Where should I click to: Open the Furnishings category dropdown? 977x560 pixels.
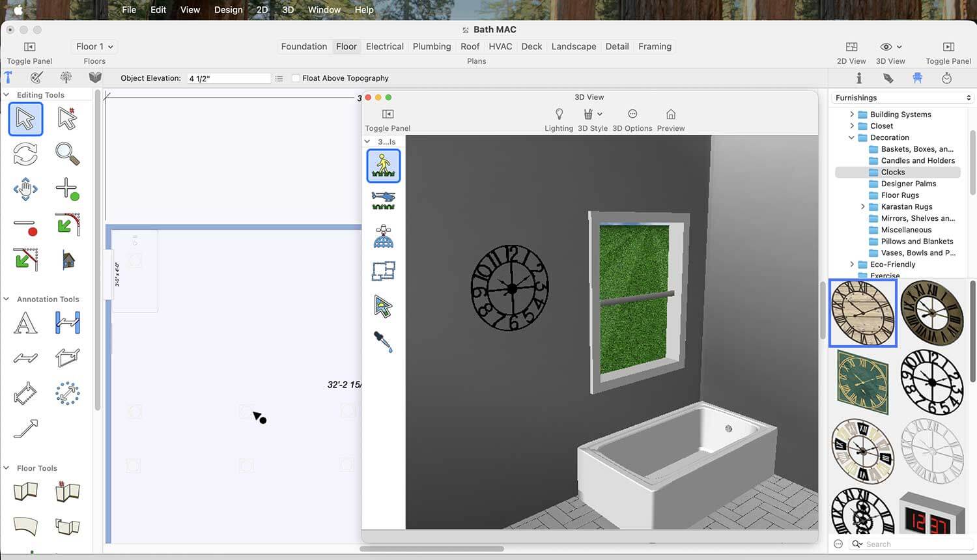coord(903,98)
